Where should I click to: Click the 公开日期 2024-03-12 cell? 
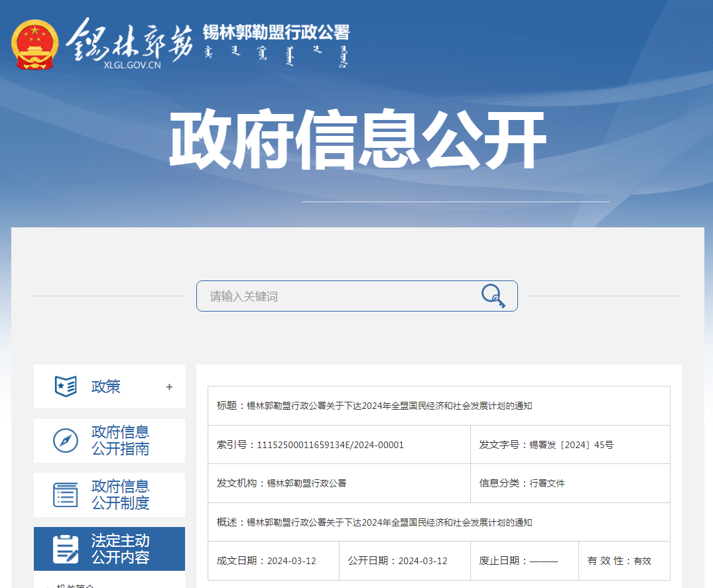pyautogui.click(x=404, y=561)
